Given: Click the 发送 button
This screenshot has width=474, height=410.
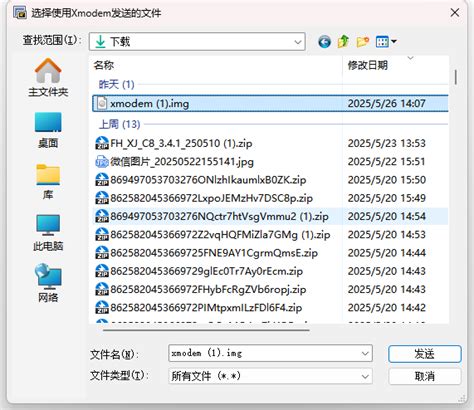Looking at the screenshot, I should [x=425, y=354].
